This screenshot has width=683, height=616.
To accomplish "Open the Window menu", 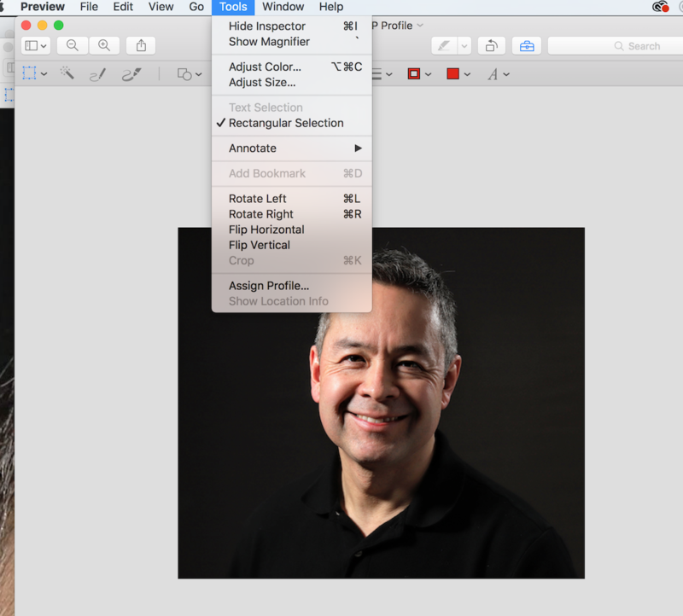I will click(x=283, y=7).
